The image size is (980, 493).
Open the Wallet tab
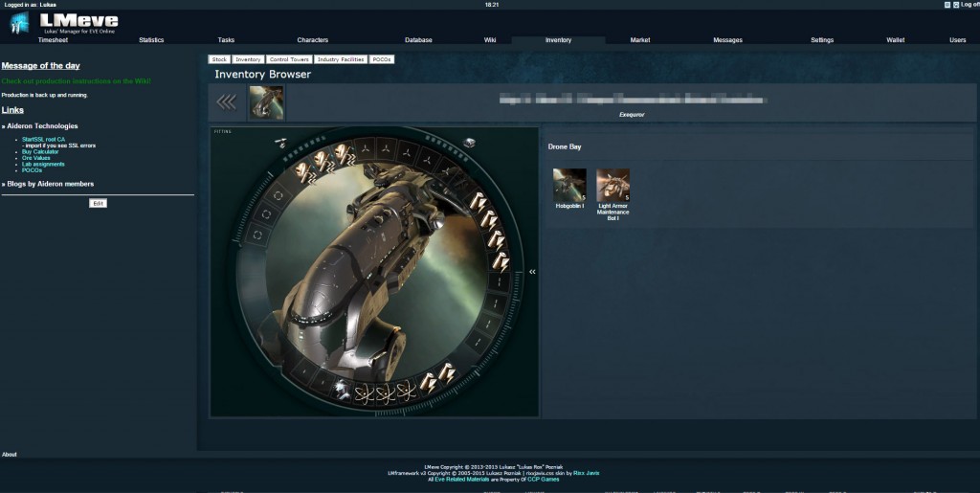[896, 40]
